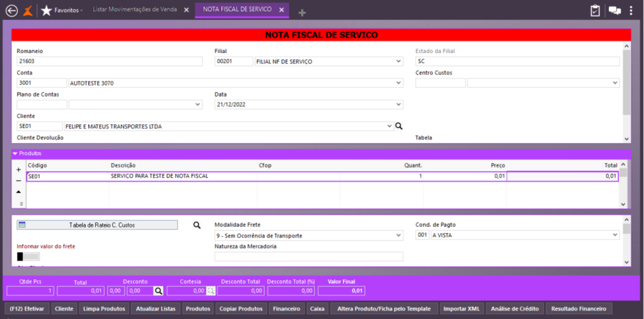
Task: Click the (F12) Efetivar button
Action: coord(29,308)
